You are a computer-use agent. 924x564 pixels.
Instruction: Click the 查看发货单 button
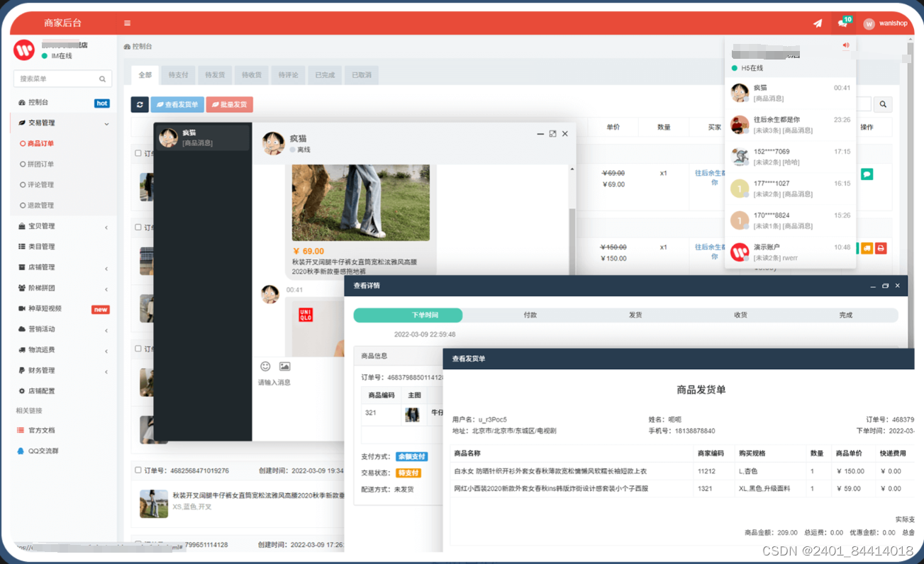pos(177,104)
